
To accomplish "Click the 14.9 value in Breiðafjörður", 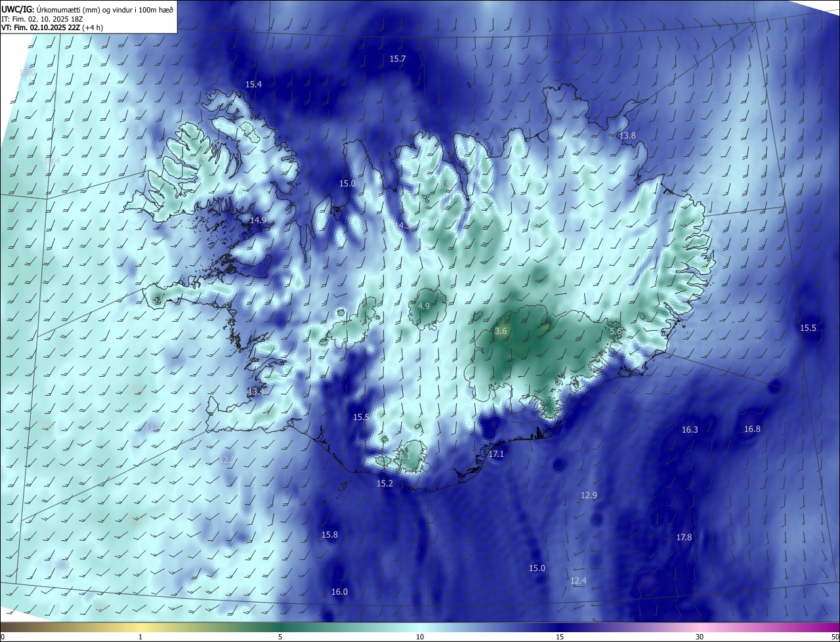I will click(258, 221).
